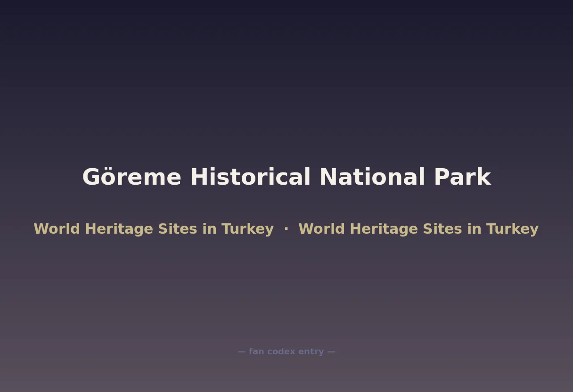Click the title 'Göreme Historical National Park'
This screenshot has height=392, width=573.
(x=286, y=177)
